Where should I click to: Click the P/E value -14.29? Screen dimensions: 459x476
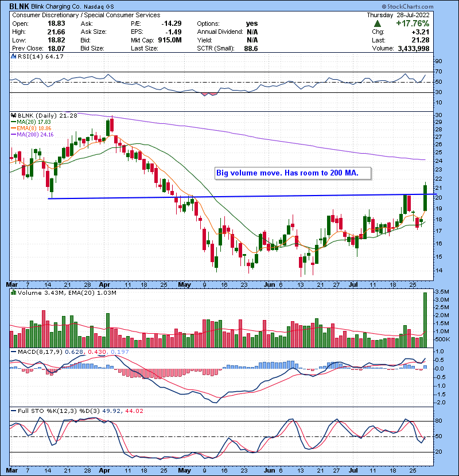[x=172, y=24]
